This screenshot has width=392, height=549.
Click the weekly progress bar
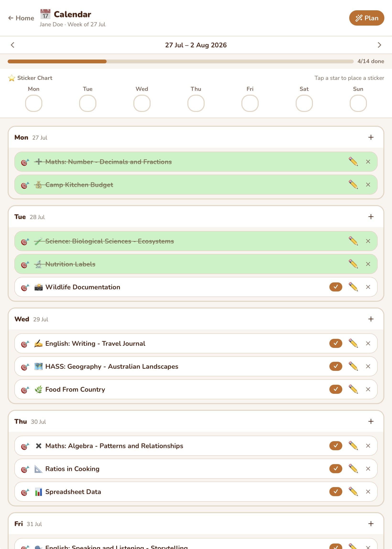pyautogui.click(x=180, y=61)
